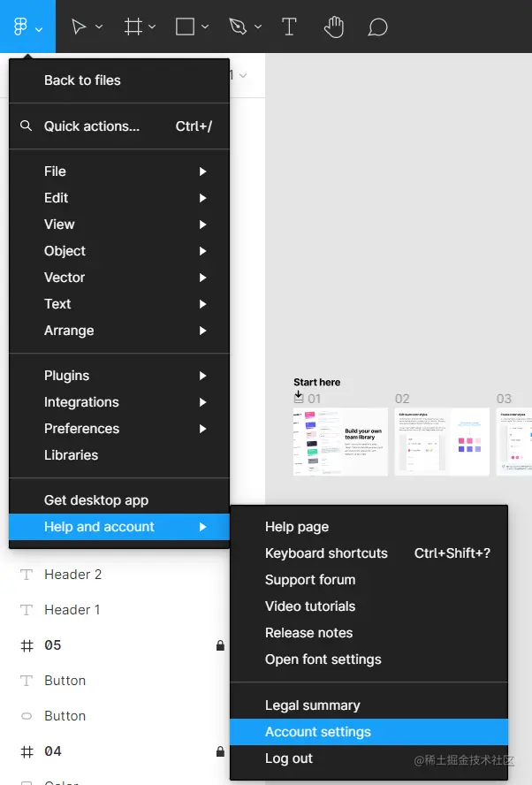Expand the Preferences submenu
This screenshot has width=532, height=785.
click(x=119, y=429)
